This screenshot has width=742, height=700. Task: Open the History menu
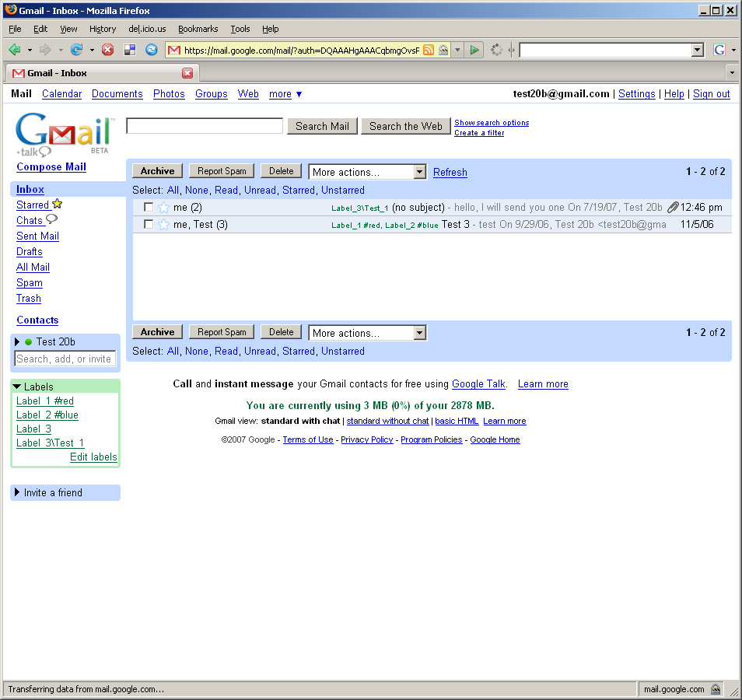tap(103, 29)
